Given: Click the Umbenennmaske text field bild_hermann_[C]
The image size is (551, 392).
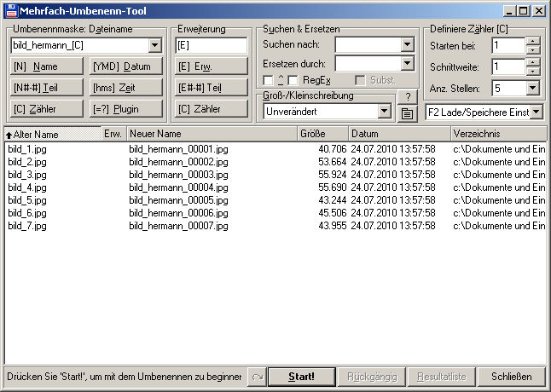Looking at the screenshot, I should pyautogui.click(x=80, y=46).
